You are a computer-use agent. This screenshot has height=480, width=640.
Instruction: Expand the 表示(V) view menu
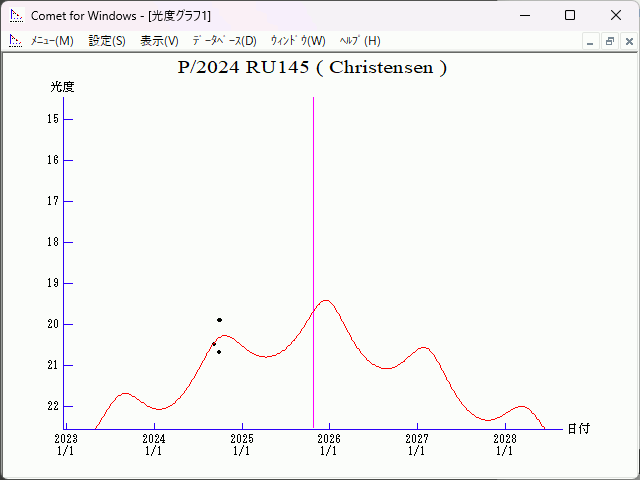(159, 41)
